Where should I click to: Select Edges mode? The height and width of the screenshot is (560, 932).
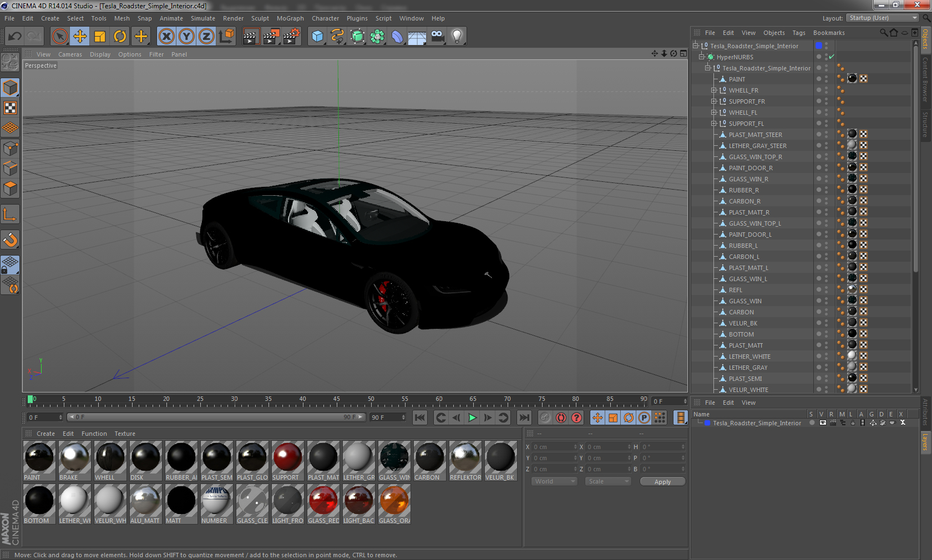coord(11,168)
